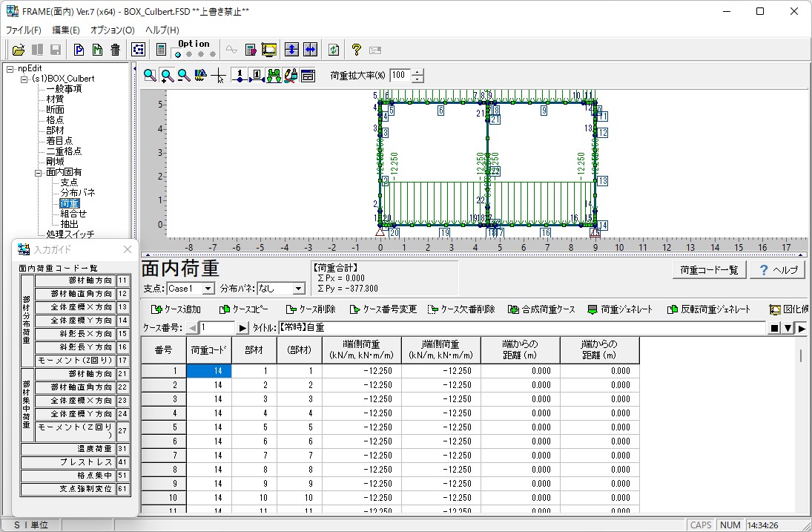Click the zoom in magnifier icon
The height and width of the screenshot is (532, 812).
[x=167, y=75]
